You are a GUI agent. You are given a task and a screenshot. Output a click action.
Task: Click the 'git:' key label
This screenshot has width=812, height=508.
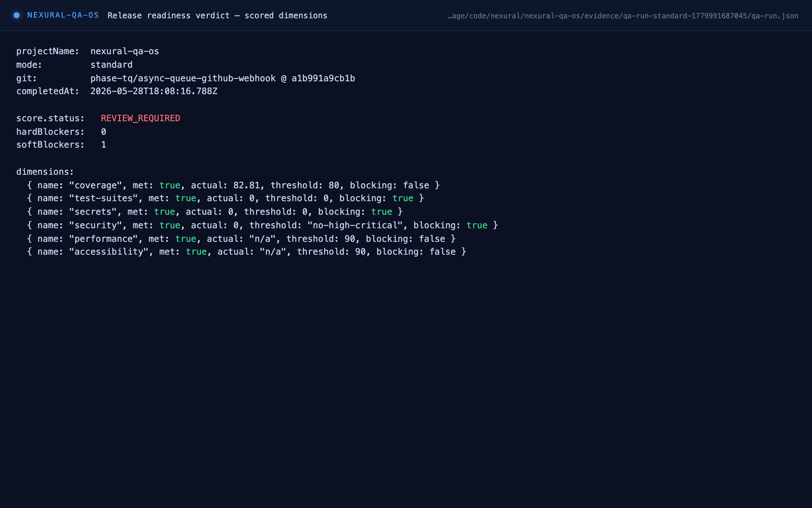(27, 78)
